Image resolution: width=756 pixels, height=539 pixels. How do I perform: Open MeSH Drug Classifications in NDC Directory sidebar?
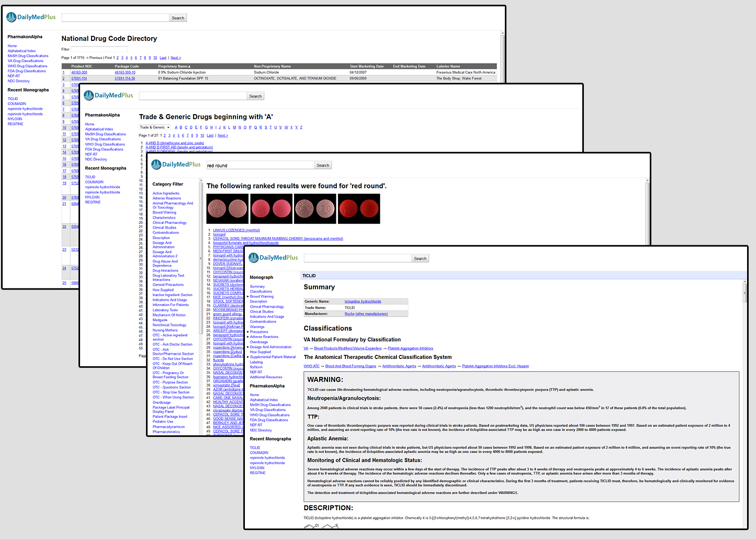tap(28, 56)
